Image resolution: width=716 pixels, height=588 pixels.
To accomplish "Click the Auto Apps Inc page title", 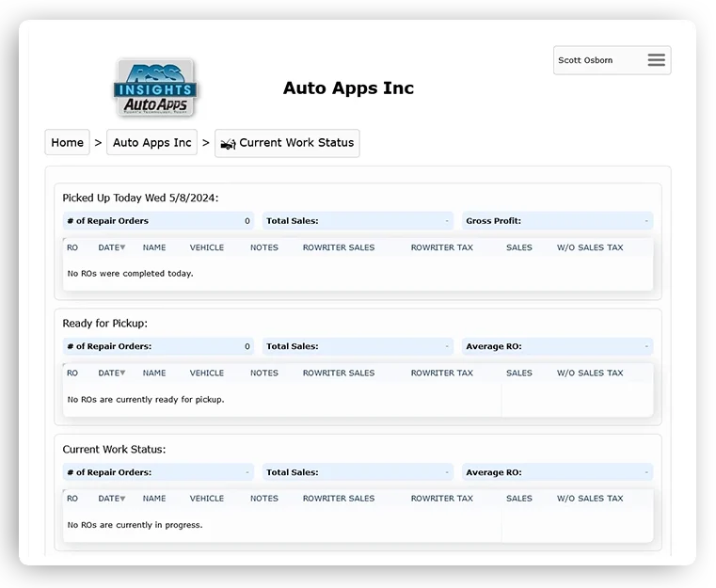I will coord(348,87).
